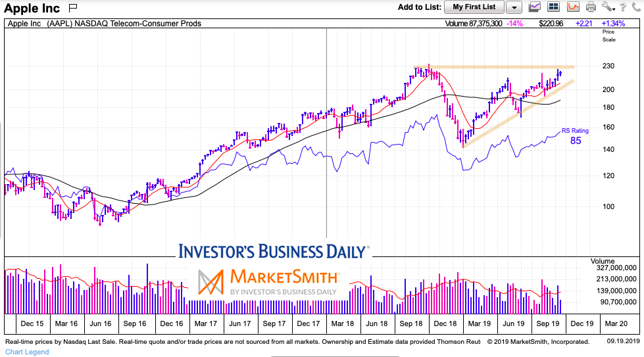Select the Jun 16 date axis label
Viewport: 644px width, 357px height.
click(x=101, y=323)
